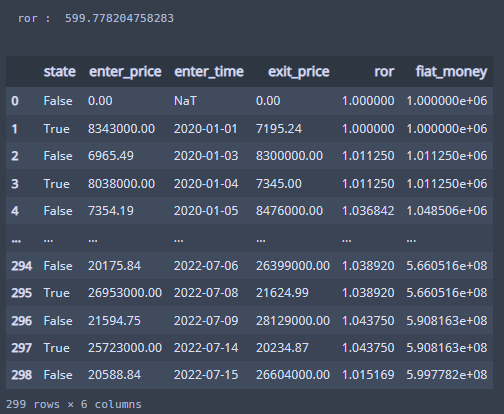Image resolution: width=504 pixels, height=414 pixels.
Task: Select exit_price 28129000.00
Action: (x=293, y=321)
